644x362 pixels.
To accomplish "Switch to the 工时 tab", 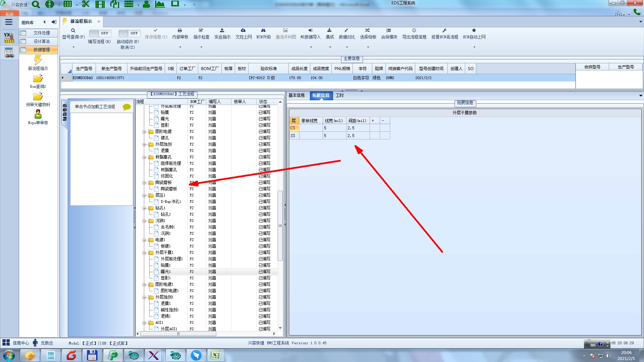I will (339, 96).
